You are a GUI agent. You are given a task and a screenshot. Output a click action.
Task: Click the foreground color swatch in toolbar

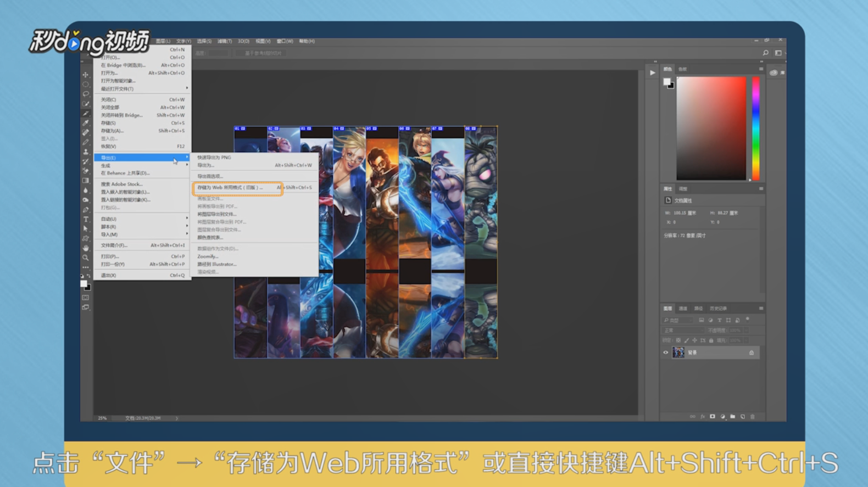pyautogui.click(x=84, y=284)
